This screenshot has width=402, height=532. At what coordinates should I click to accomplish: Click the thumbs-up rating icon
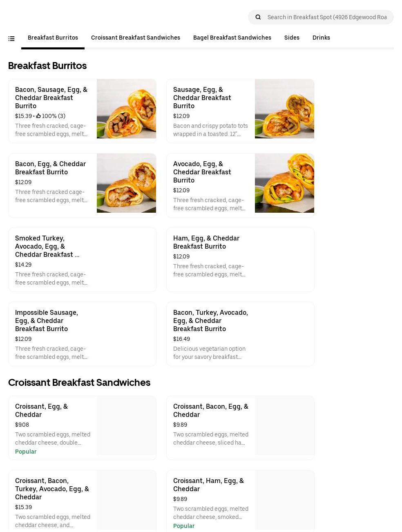[38, 116]
